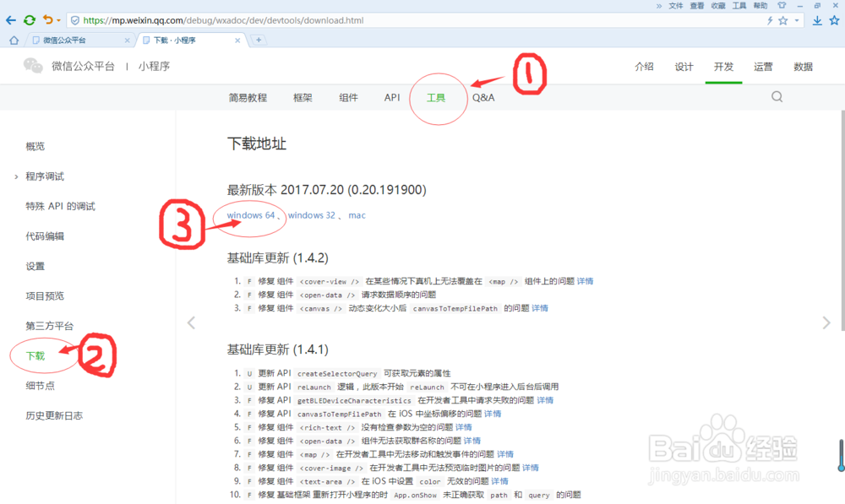
Task: Open API sub-navigation
Action: coord(392,97)
